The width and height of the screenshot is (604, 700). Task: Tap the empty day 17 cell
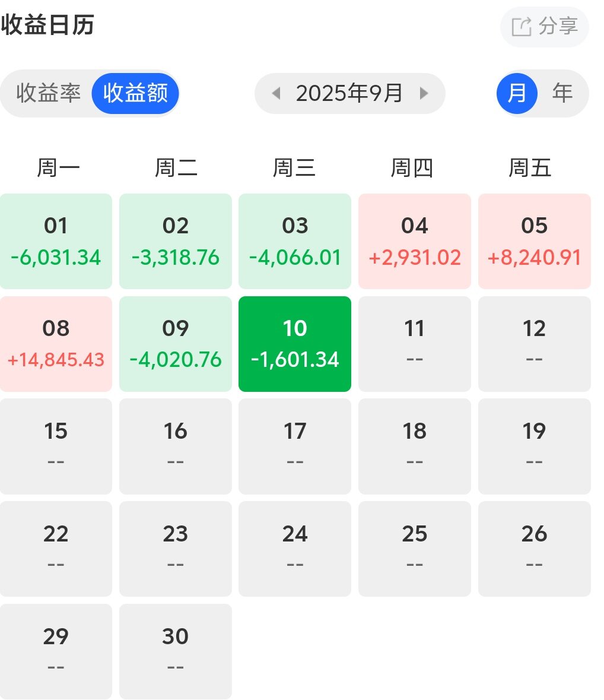[x=295, y=446]
